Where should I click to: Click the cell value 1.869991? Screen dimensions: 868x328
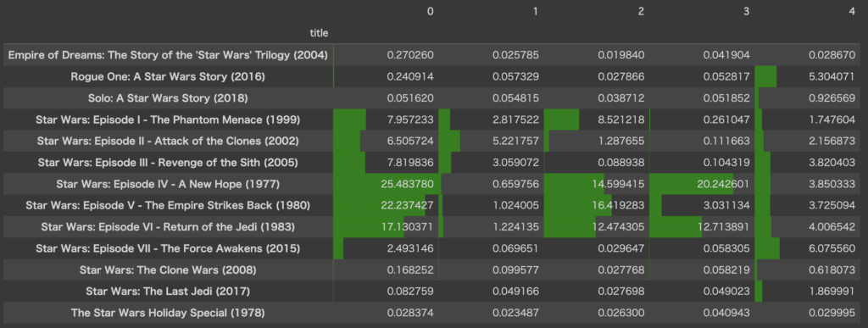point(832,292)
